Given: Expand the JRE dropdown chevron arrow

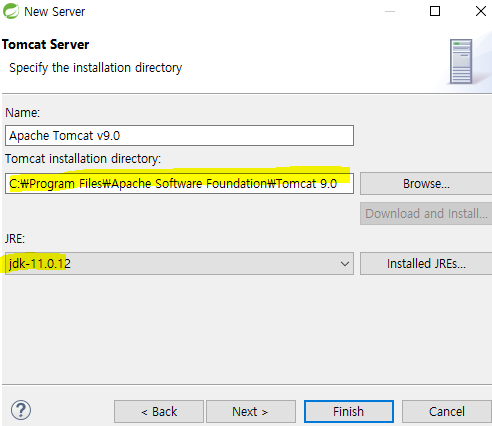Looking at the screenshot, I should click(x=345, y=264).
